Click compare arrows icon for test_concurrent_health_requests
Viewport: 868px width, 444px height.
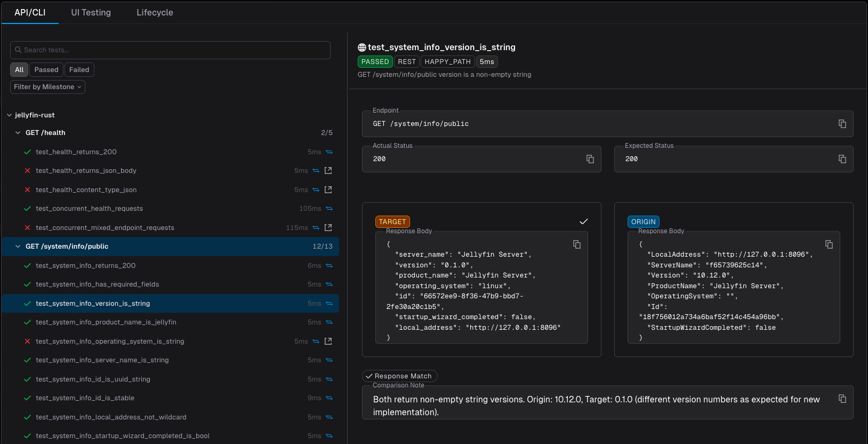tap(329, 209)
